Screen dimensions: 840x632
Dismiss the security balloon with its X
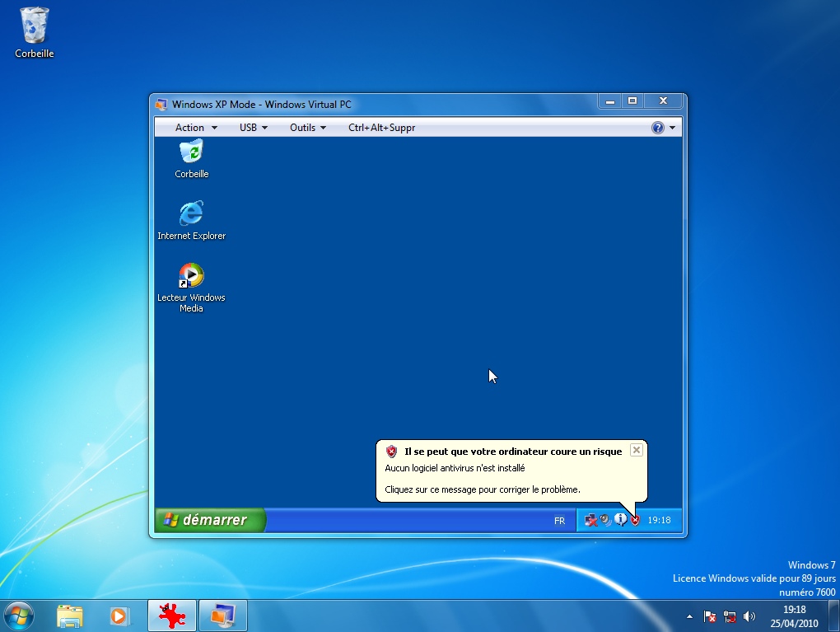[636, 449]
